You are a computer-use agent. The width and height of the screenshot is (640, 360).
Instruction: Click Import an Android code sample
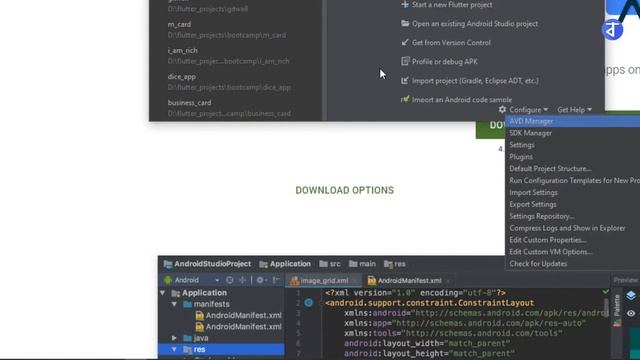point(462,100)
